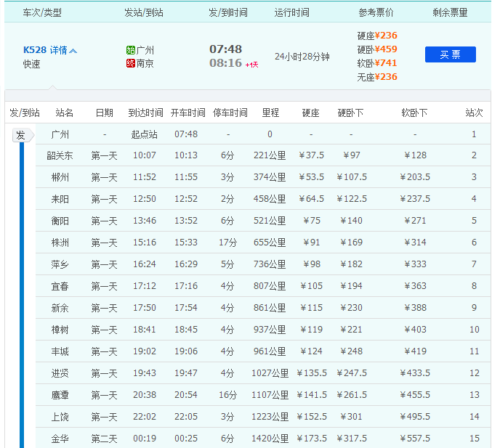Click 1027公里 mileage in 进贤 row

click(x=270, y=373)
